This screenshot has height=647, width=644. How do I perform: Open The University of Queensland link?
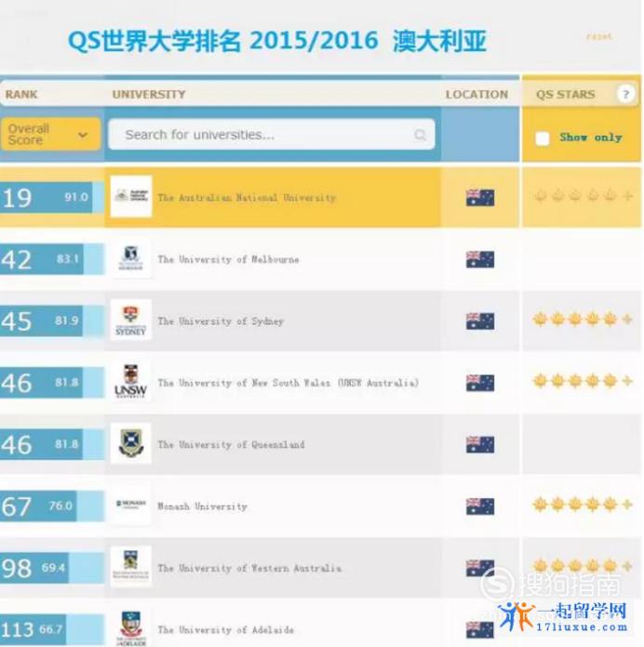coord(231,445)
